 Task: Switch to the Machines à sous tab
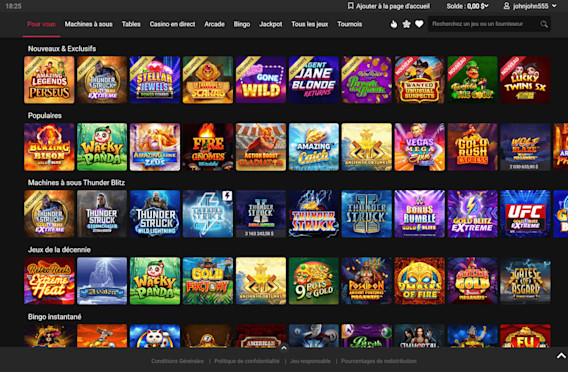[88, 24]
